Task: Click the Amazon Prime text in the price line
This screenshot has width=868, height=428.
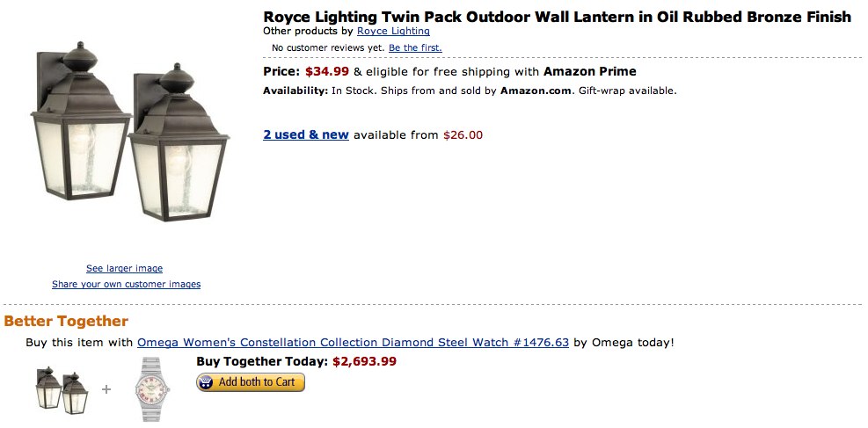Action: click(x=590, y=71)
